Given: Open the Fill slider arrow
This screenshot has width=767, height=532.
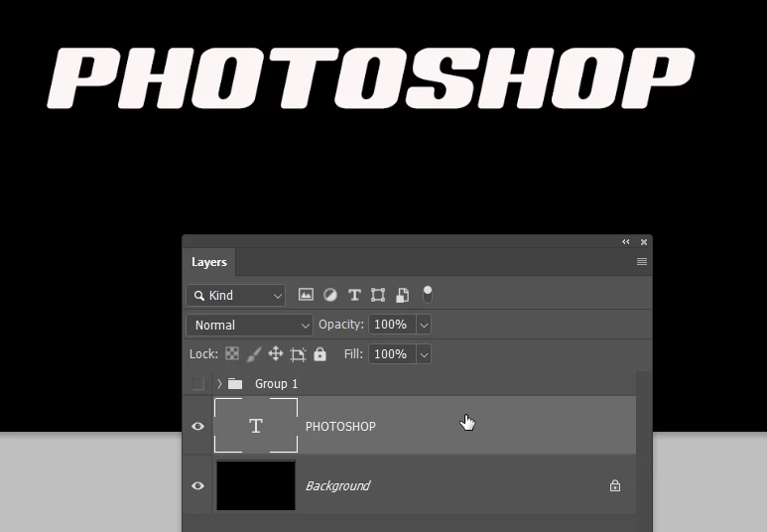Looking at the screenshot, I should pos(424,354).
